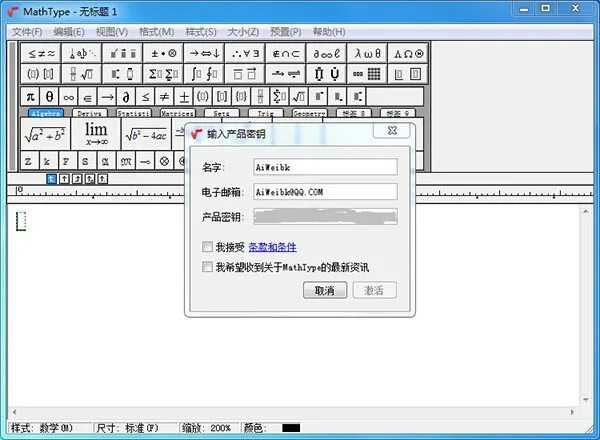This screenshot has width=600, height=440.
Task: Insert curly braces template from small bar
Action: 241,96
